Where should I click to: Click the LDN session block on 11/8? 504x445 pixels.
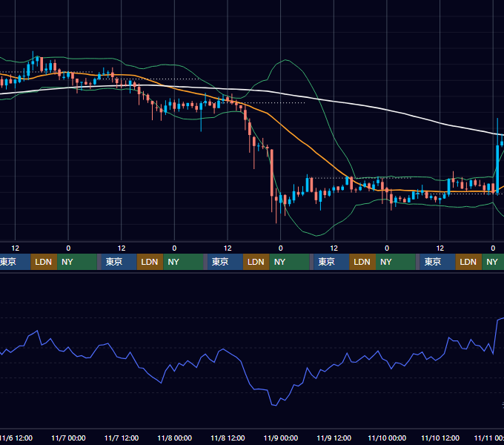click(x=256, y=262)
